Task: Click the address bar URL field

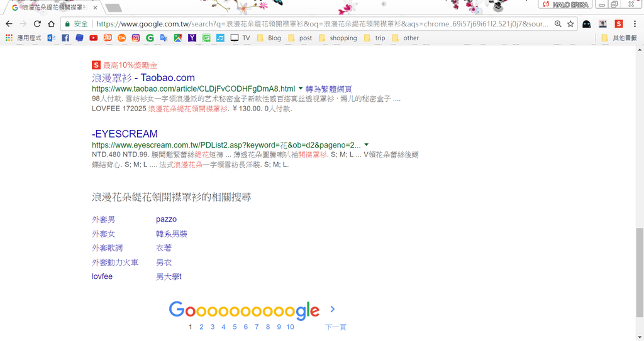Action: [x=323, y=24]
